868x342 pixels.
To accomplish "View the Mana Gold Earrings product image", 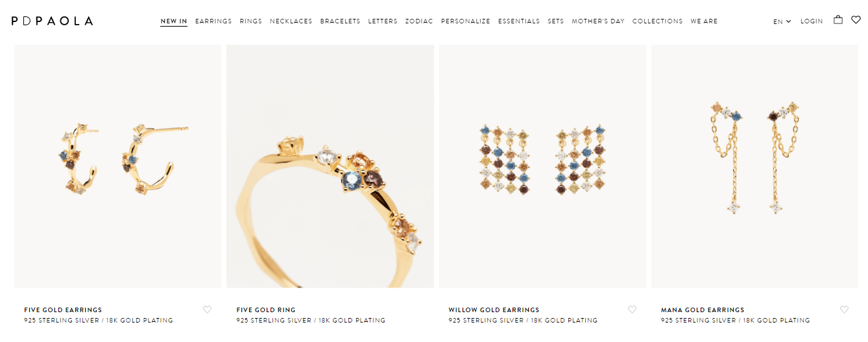I will [754, 166].
